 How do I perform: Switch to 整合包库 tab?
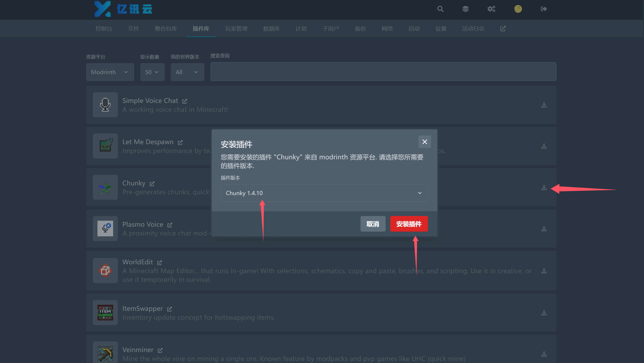coord(166,29)
